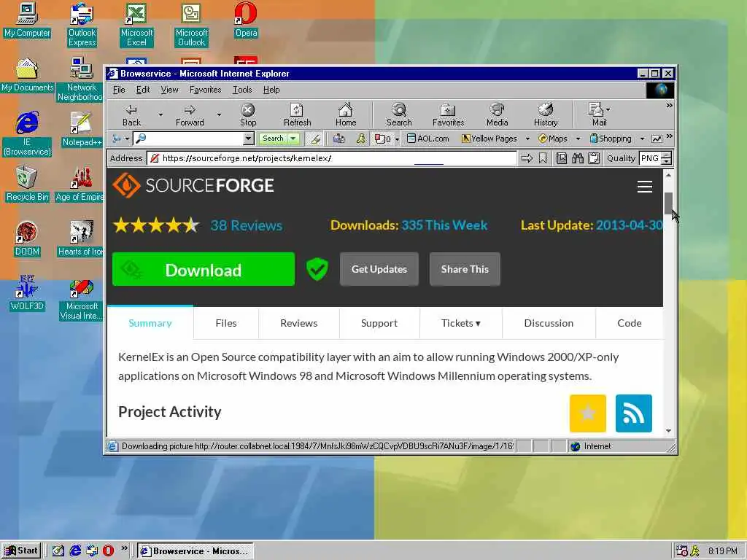Switch to the Discussion tab

(549, 323)
